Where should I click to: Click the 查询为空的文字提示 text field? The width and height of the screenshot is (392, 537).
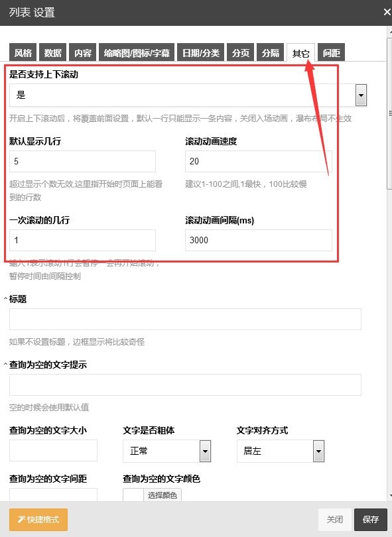(x=185, y=385)
